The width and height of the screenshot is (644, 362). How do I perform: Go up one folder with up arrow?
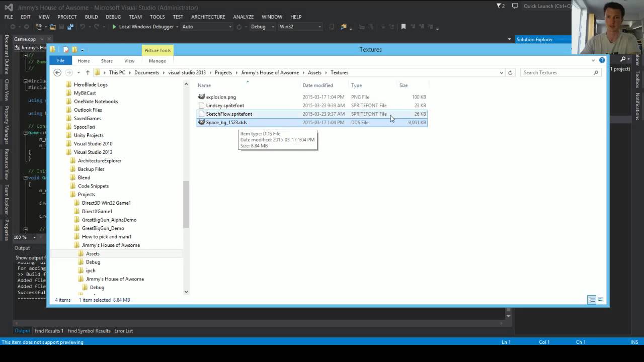click(88, 72)
